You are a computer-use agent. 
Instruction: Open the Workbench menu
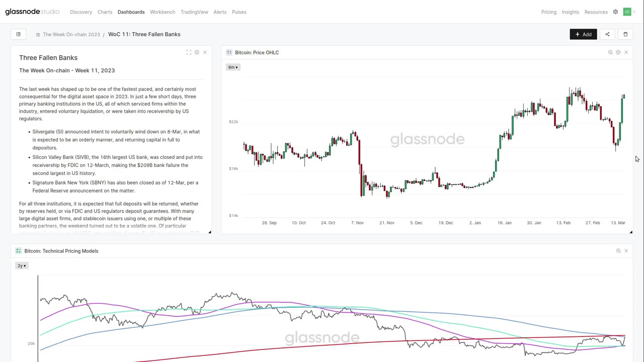point(163,12)
